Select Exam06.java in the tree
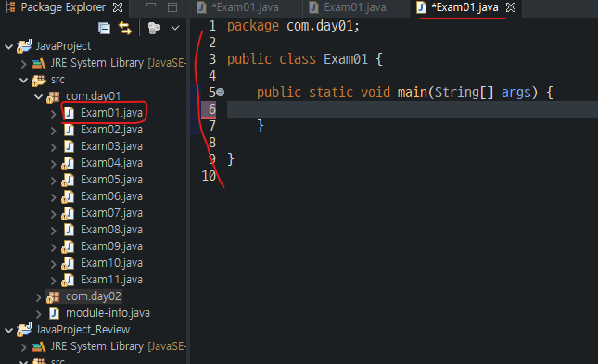Viewport: 598px width, 364px height. tap(111, 196)
